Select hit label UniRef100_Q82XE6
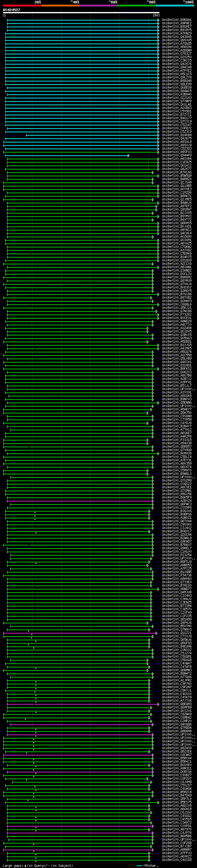197x868 pixels. (x=177, y=751)
